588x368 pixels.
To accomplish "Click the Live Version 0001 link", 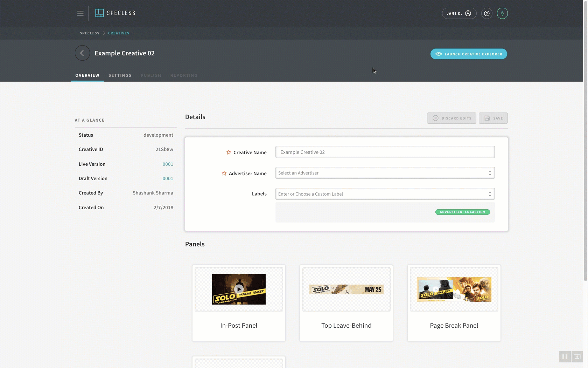I will 168,164.
